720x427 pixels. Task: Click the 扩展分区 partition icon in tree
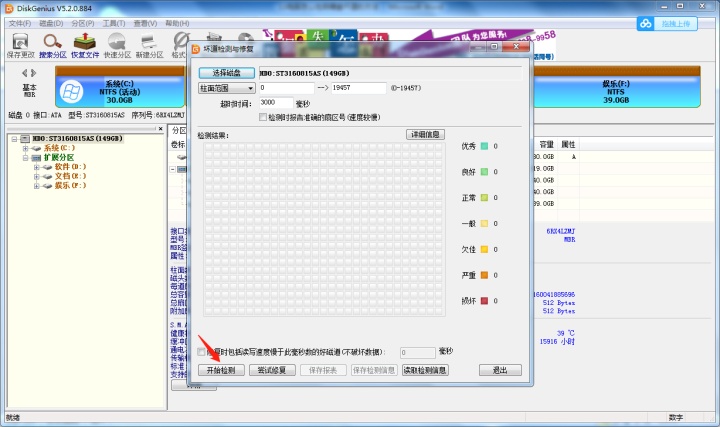(36, 157)
